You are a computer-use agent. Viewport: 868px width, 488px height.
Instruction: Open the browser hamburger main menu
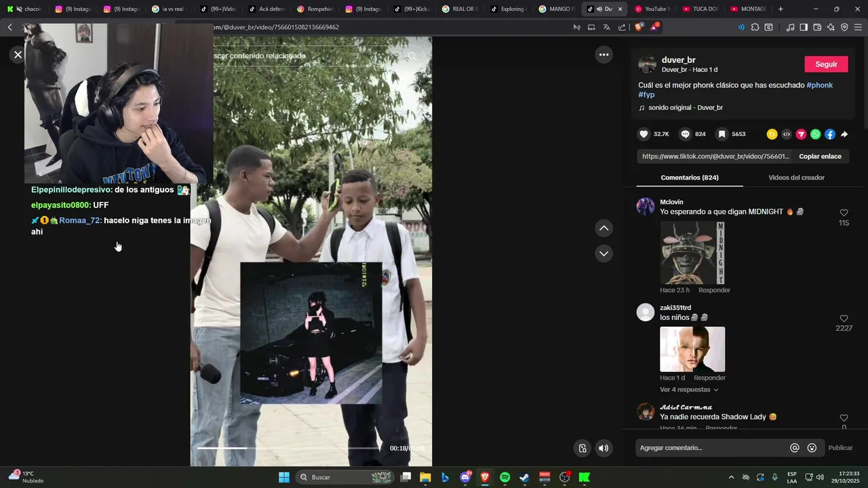(859, 27)
